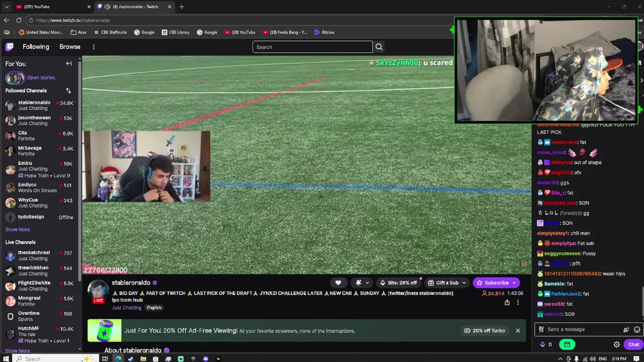This screenshot has width=644, height=362.
Task: Open chat identity badge in message box
Action: (x=541, y=329)
